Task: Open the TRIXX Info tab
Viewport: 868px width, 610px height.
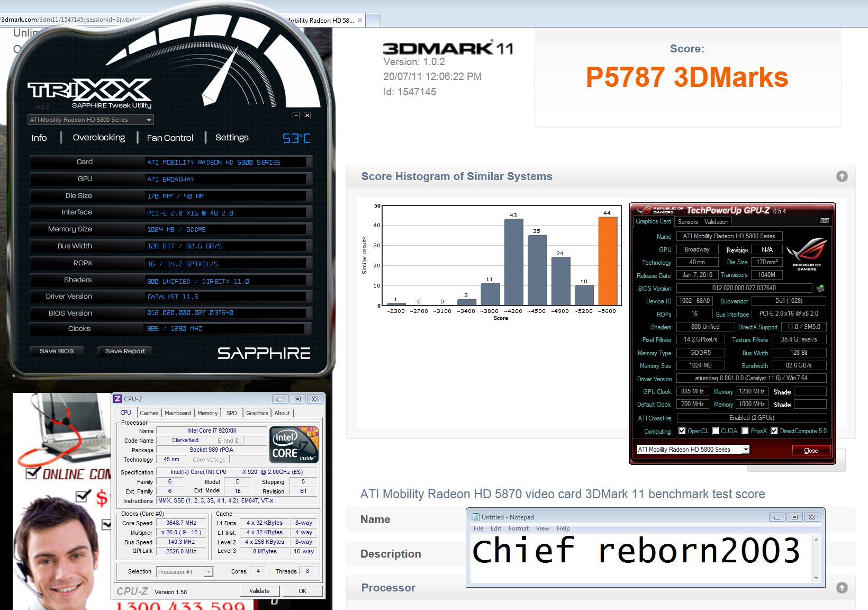Action: pos(39,138)
